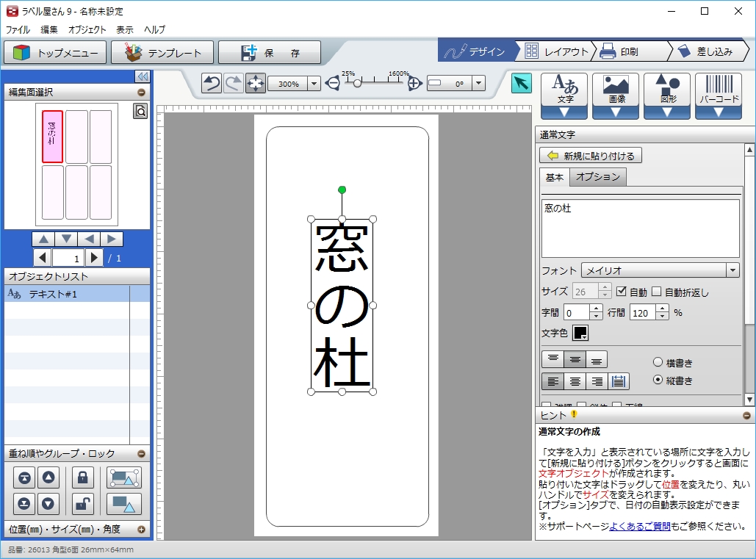Select the Undo icon in the toolbar
Screen dimensions: 756x559
click(212, 82)
